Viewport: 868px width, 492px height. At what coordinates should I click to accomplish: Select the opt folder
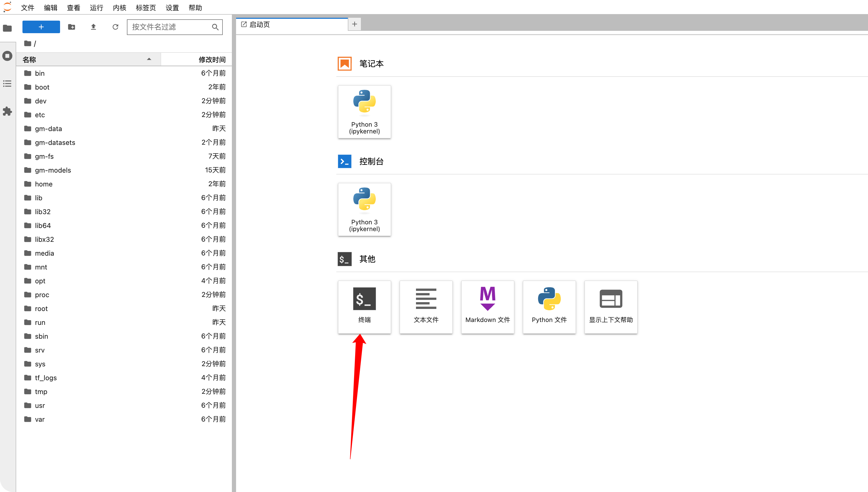tap(124, 281)
